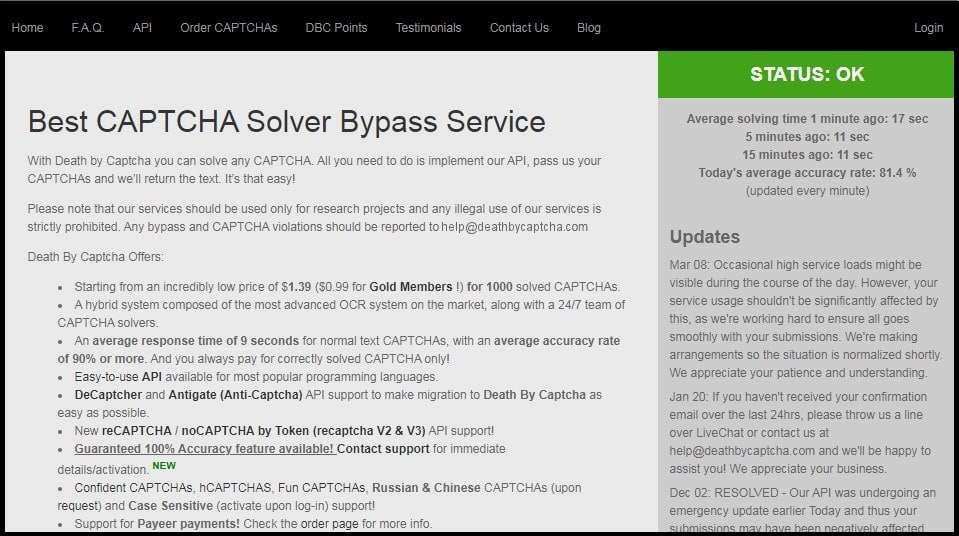Visit the Blog from the nav bar

coord(588,28)
